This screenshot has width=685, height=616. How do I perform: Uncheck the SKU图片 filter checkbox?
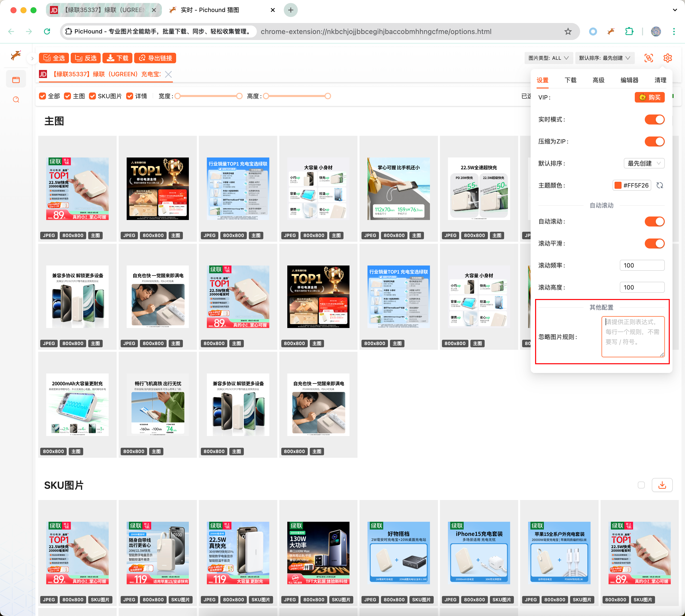pyautogui.click(x=92, y=96)
